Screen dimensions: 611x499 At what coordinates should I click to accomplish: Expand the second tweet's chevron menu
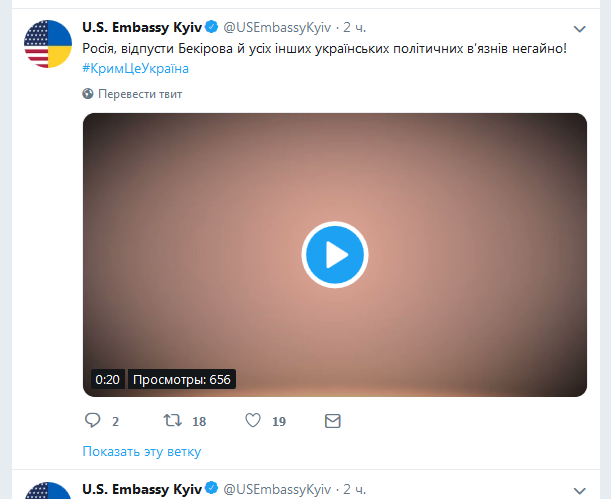point(580,490)
